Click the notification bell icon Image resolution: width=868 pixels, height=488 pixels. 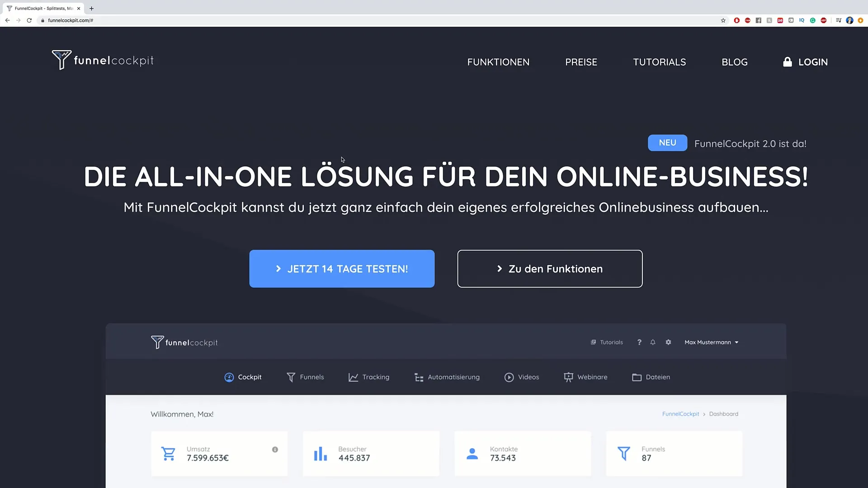click(653, 342)
